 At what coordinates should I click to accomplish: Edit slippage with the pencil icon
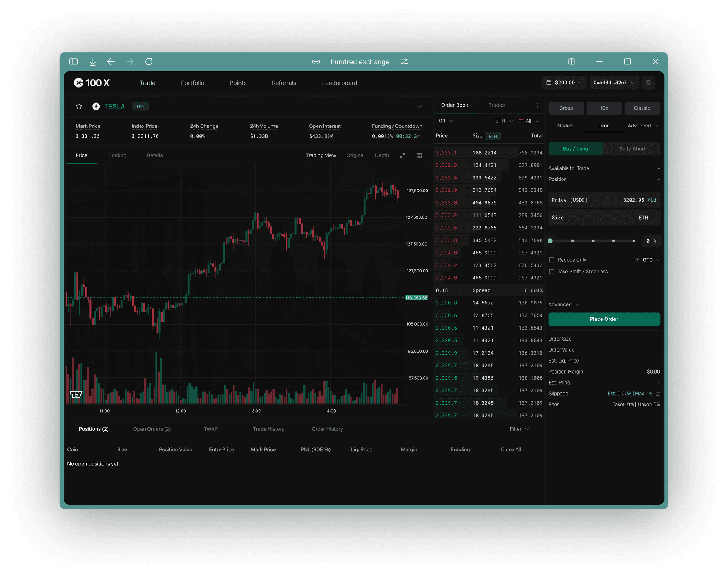pyautogui.click(x=657, y=394)
